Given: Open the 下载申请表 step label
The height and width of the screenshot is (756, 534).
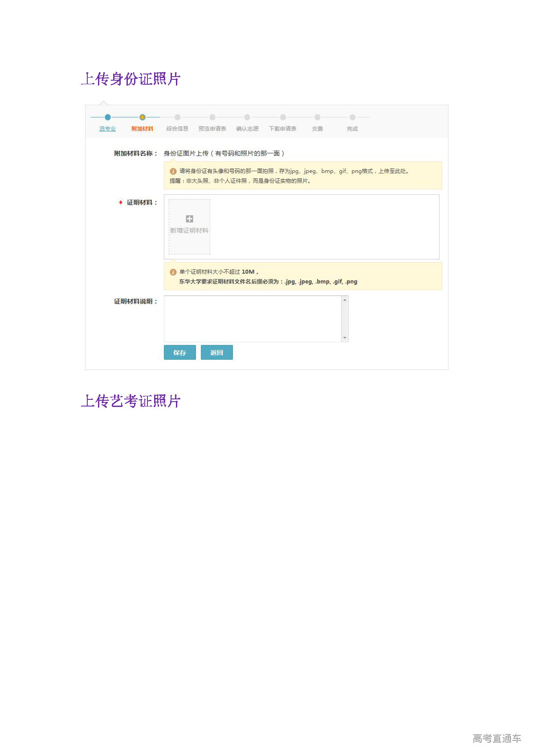Looking at the screenshot, I should tap(282, 129).
